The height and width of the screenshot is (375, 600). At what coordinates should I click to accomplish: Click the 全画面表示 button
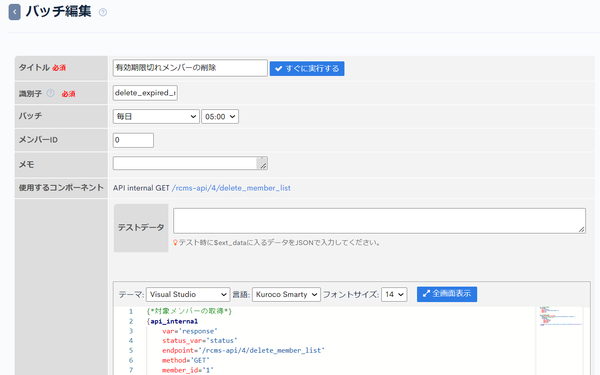[x=447, y=294]
